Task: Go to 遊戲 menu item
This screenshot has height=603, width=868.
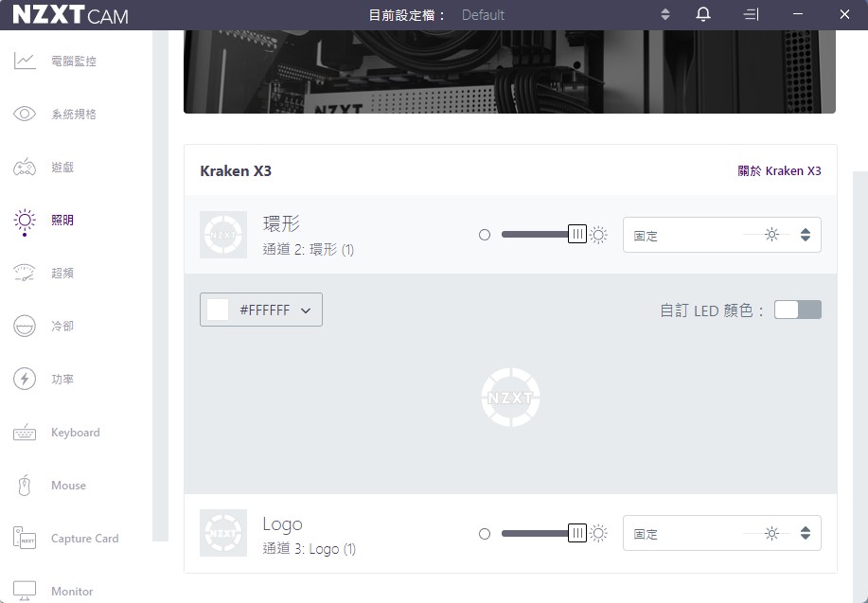Action: (62, 168)
